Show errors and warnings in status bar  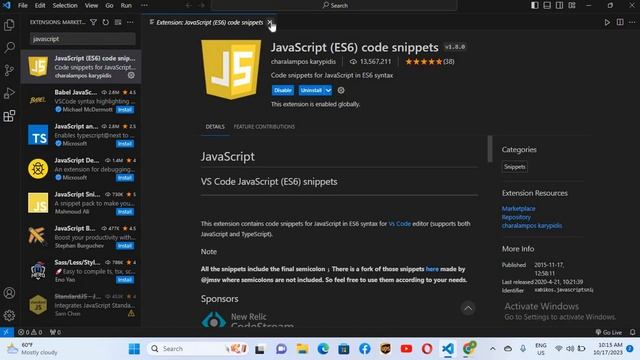30,332
